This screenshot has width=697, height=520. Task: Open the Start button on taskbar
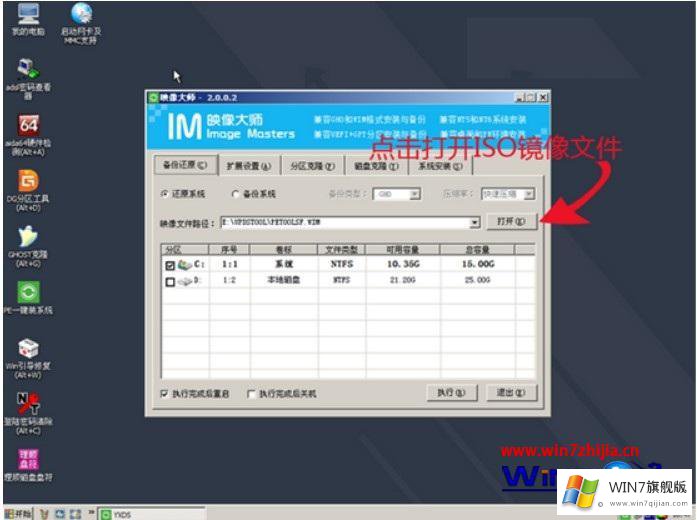click(x=18, y=514)
